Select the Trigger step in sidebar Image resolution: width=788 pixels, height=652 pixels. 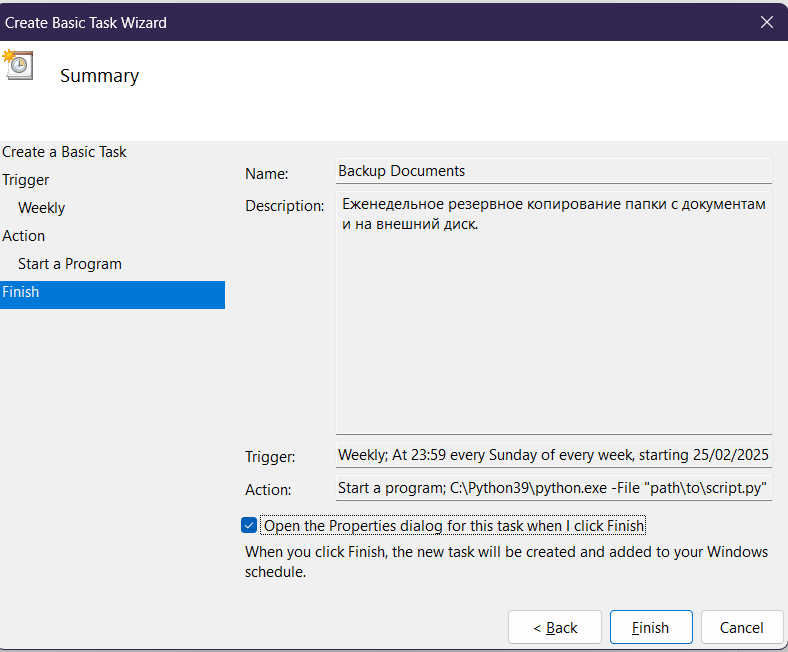pos(26,180)
